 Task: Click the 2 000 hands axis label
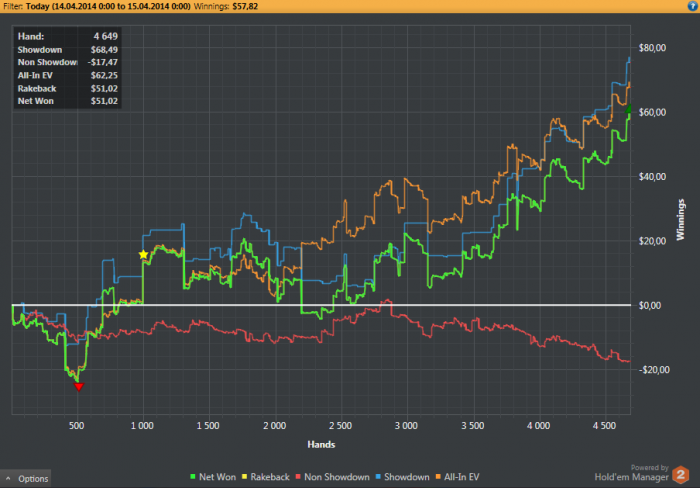pos(275,425)
